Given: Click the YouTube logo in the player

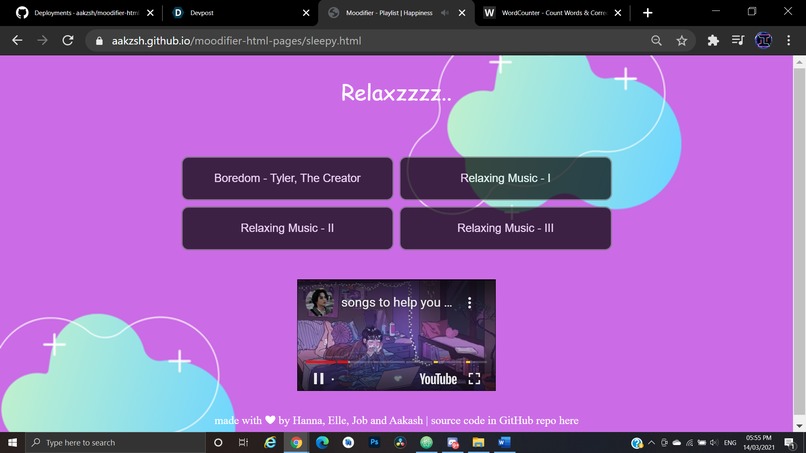Looking at the screenshot, I should tap(438, 379).
